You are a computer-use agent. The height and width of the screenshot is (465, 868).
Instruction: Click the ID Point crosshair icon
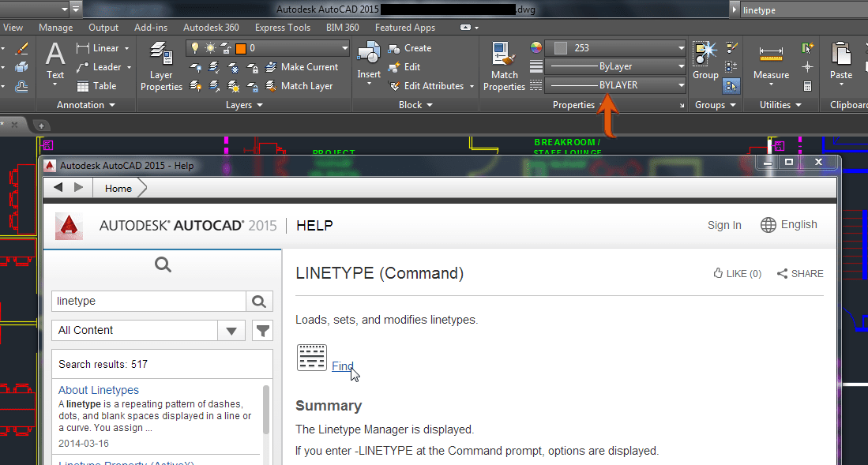point(807,67)
